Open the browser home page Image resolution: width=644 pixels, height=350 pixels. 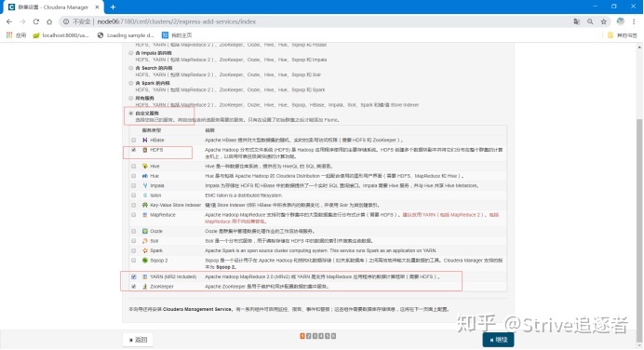(49, 21)
